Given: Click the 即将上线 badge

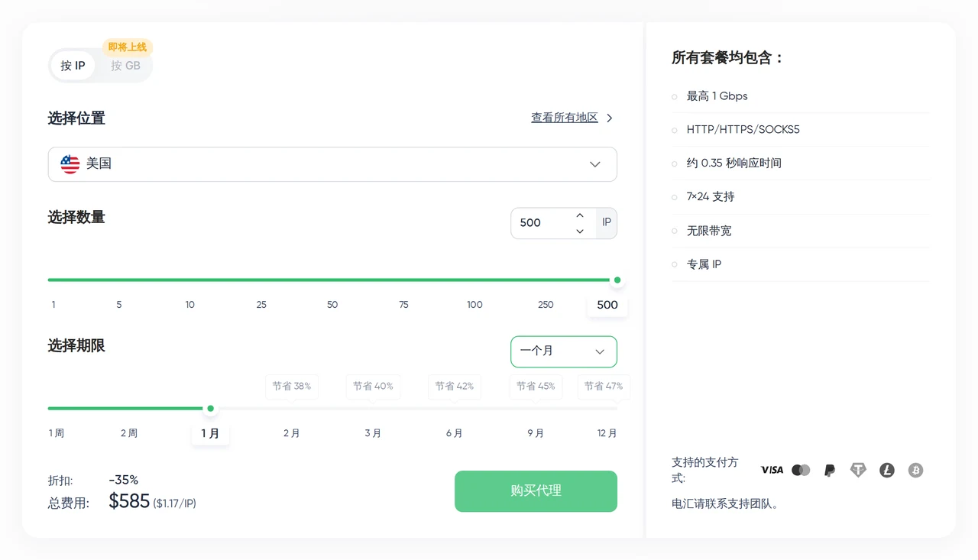Looking at the screenshot, I should coord(128,47).
